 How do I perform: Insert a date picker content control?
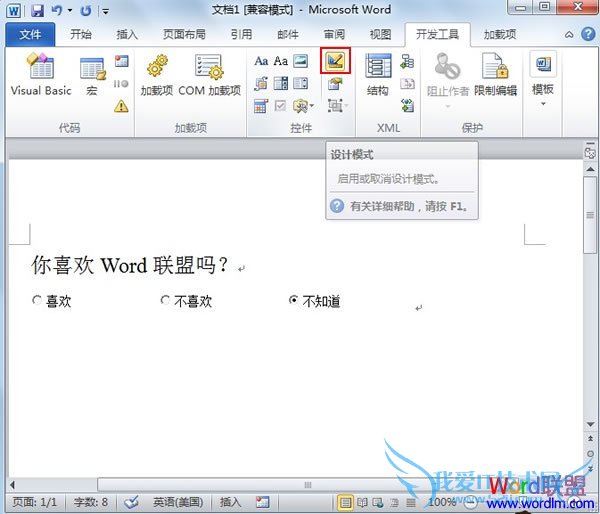(261, 106)
